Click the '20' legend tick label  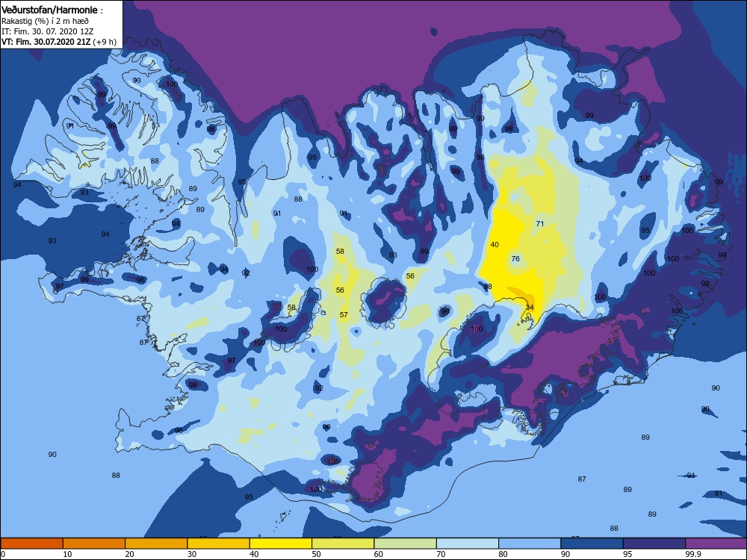click(x=129, y=554)
